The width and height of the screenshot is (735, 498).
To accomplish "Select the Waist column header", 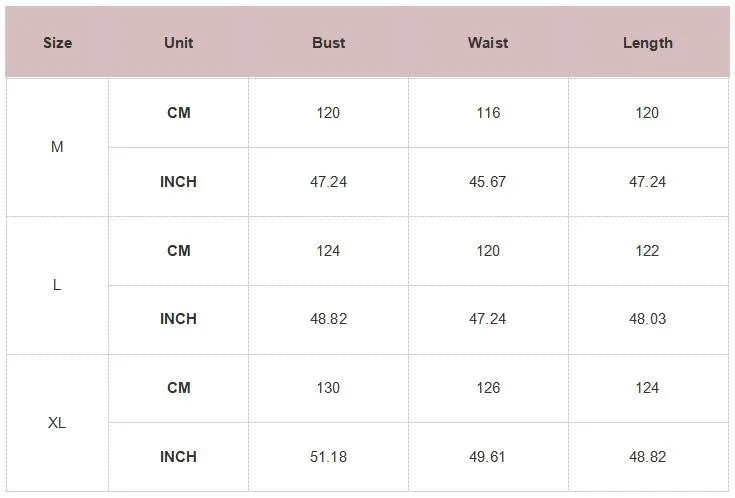I will point(488,43).
